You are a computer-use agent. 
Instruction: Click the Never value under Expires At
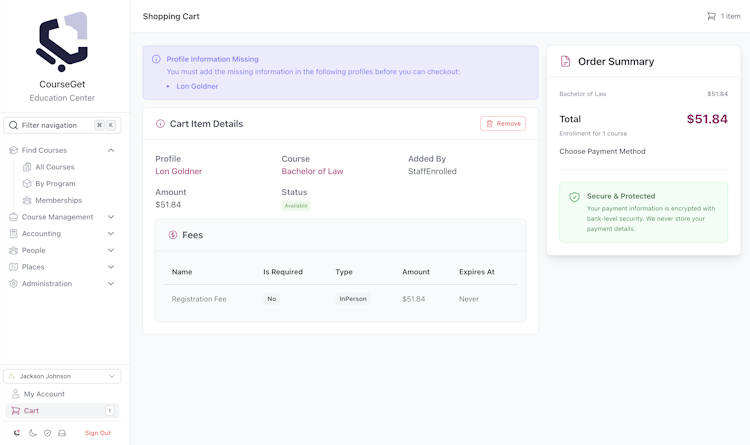tap(469, 299)
